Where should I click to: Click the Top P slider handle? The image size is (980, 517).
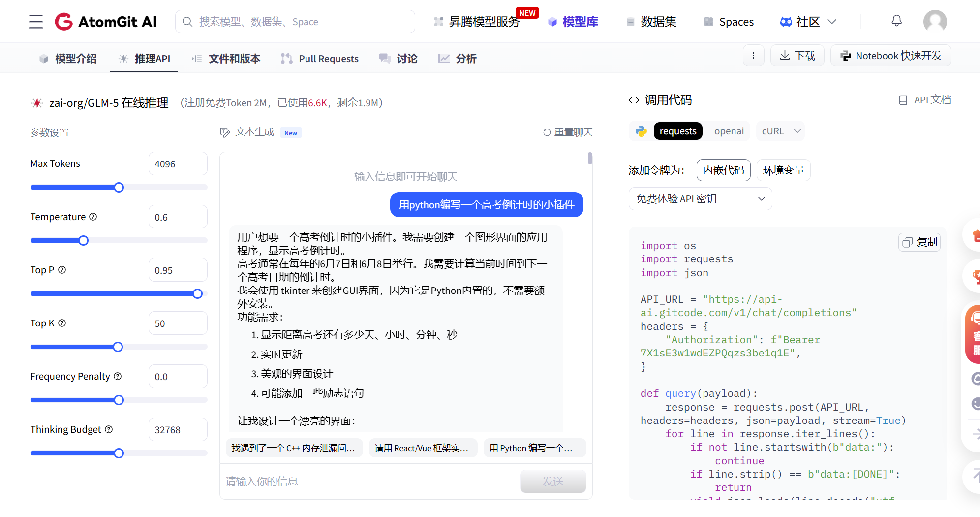click(x=198, y=293)
